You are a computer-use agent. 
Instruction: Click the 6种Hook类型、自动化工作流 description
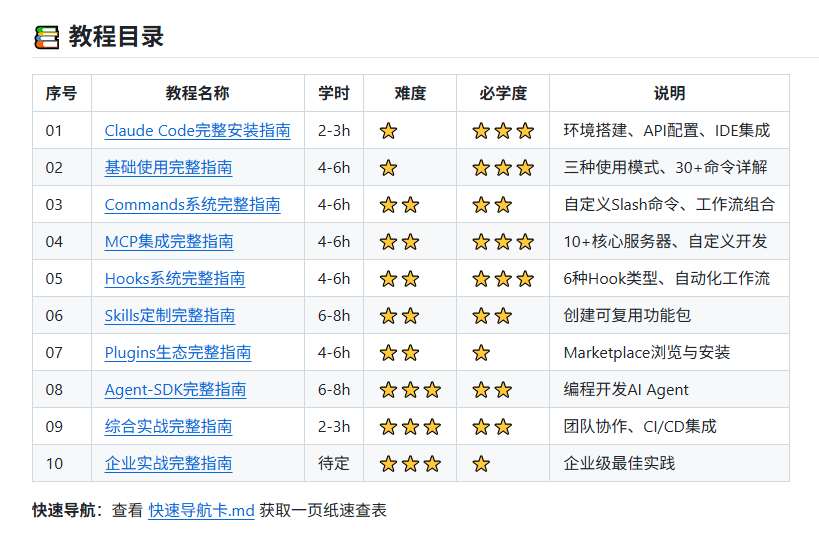666,279
